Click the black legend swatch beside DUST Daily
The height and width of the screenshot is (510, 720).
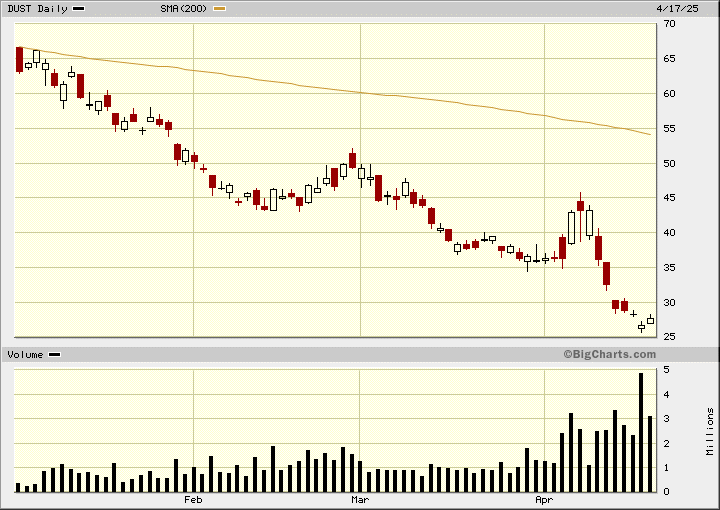[79, 9]
